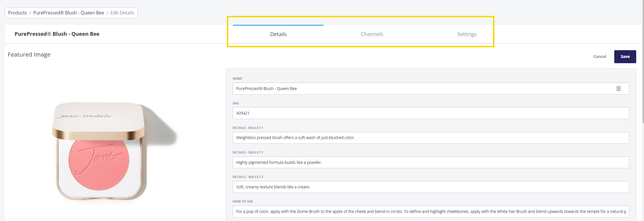Click the page vertical scrollbar
The width and height of the screenshot is (644, 221).
643,62
